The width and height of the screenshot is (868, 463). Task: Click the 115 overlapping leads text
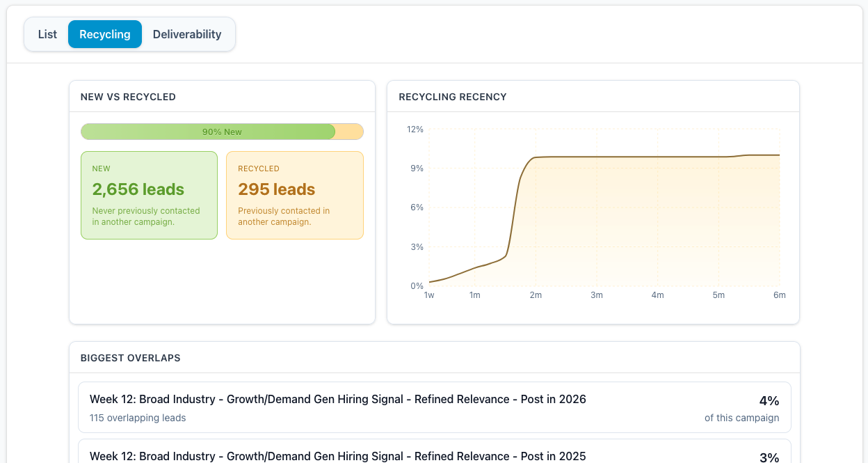click(138, 418)
